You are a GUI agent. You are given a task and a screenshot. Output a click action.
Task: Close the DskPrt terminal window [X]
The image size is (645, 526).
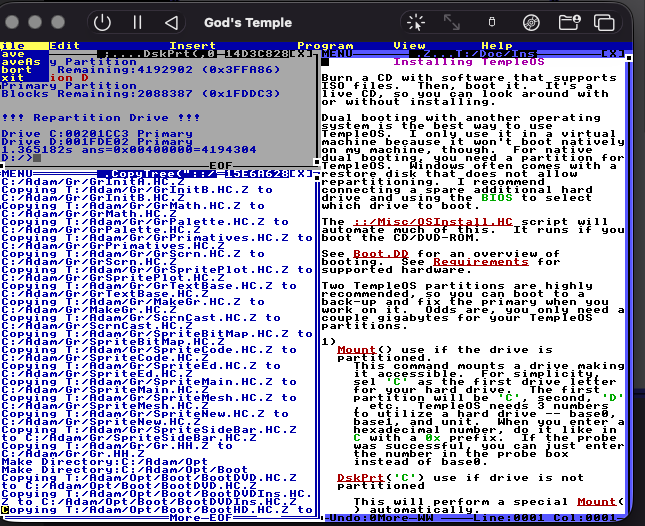click(301, 54)
